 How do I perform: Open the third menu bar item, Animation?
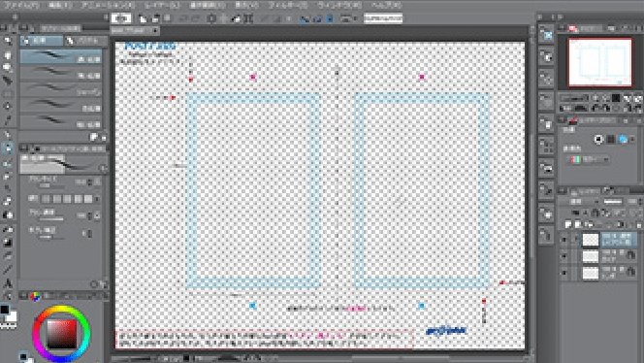108,6
